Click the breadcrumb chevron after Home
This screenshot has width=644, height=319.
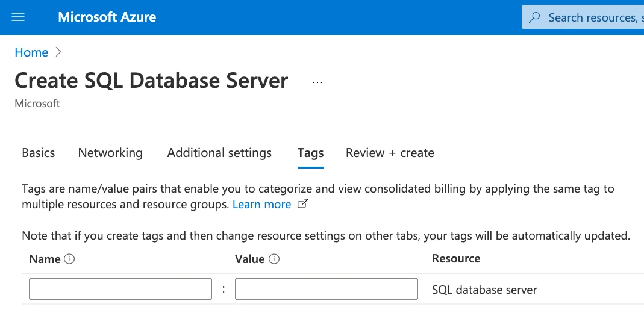pyautogui.click(x=58, y=52)
